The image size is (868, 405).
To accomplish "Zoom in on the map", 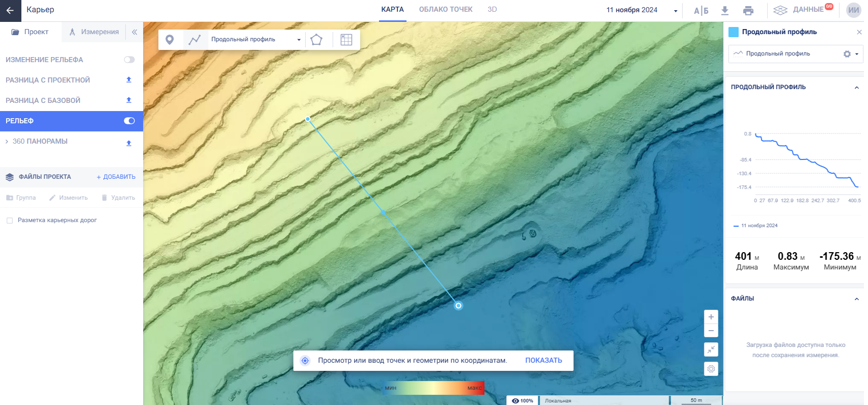I will click(711, 317).
